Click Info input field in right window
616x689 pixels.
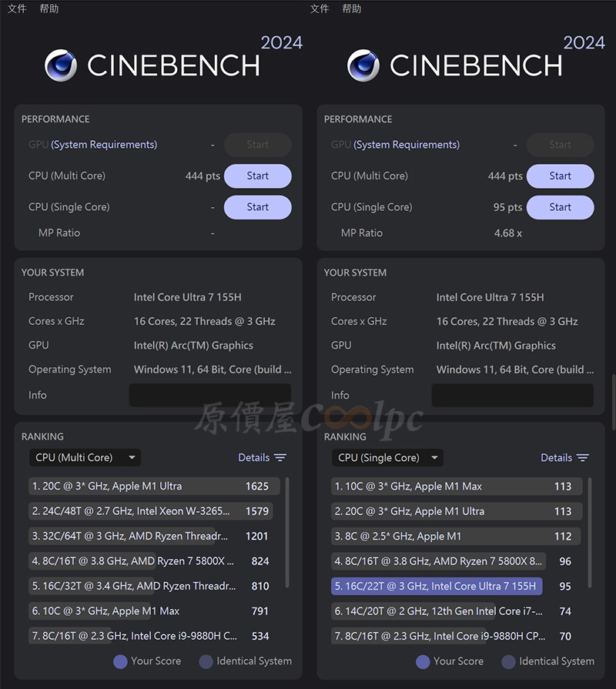click(512, 395)
